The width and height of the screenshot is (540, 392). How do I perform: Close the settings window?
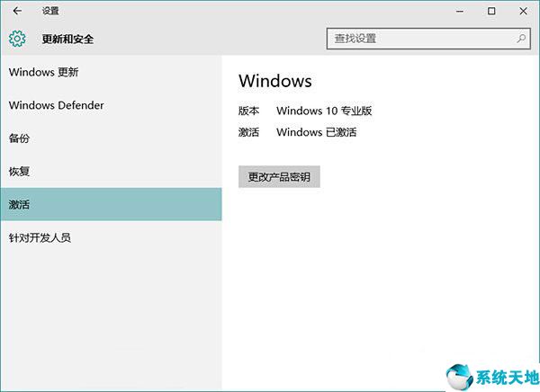click(x=523, y=11)
